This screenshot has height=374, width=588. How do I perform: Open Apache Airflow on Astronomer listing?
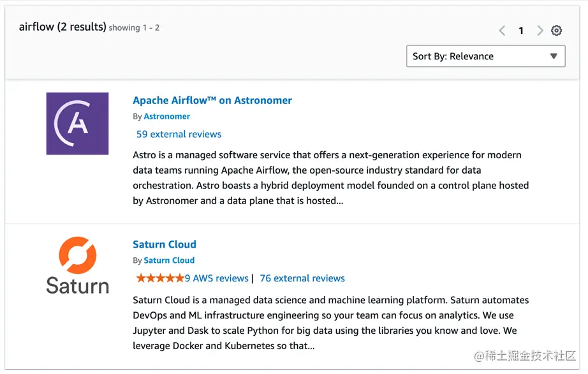(x=212, y=100)
